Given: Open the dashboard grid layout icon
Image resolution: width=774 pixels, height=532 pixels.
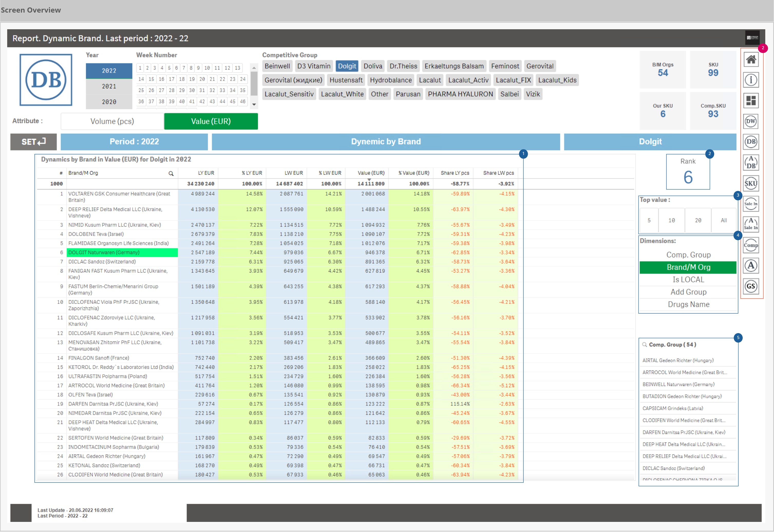Looking at the screenshot, I should tap(751, 101).
